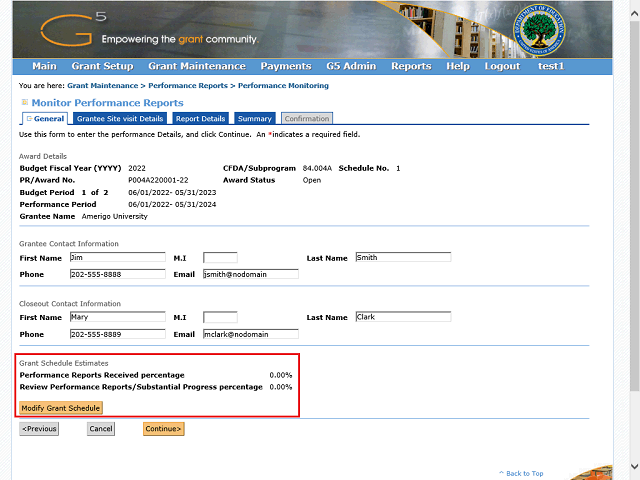Click the CFDA/Subprogram value 84.004A

[317, 168]
